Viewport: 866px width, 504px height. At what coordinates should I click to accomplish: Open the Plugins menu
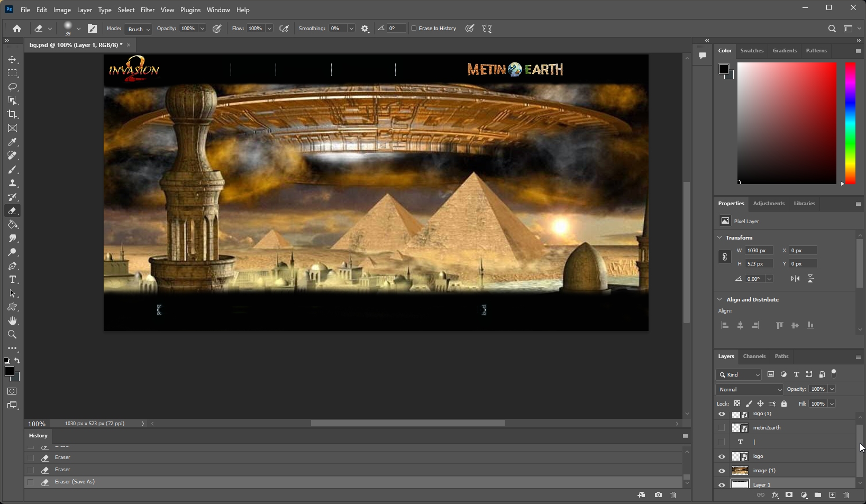coord(190,10)
